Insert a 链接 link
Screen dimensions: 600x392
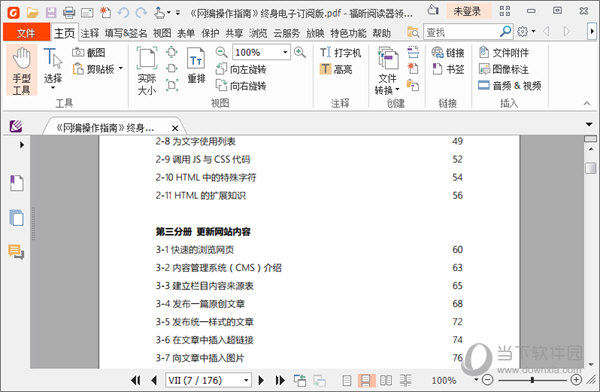coord(448,52)
